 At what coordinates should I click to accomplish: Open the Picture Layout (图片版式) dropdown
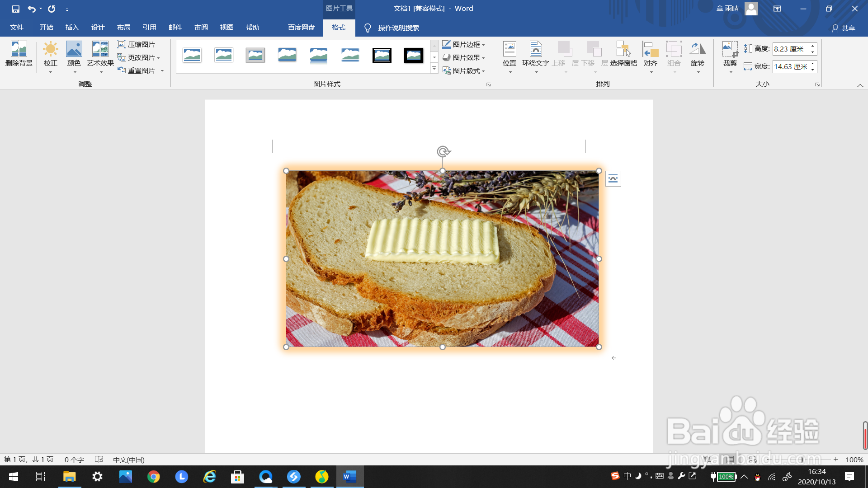pyautogui.click(x=463, y=70)
